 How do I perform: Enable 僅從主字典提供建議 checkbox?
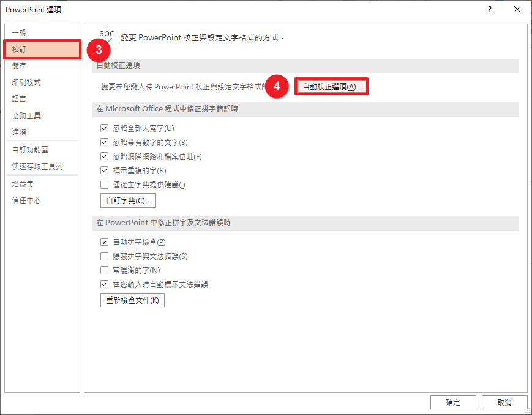coord(104,185)
